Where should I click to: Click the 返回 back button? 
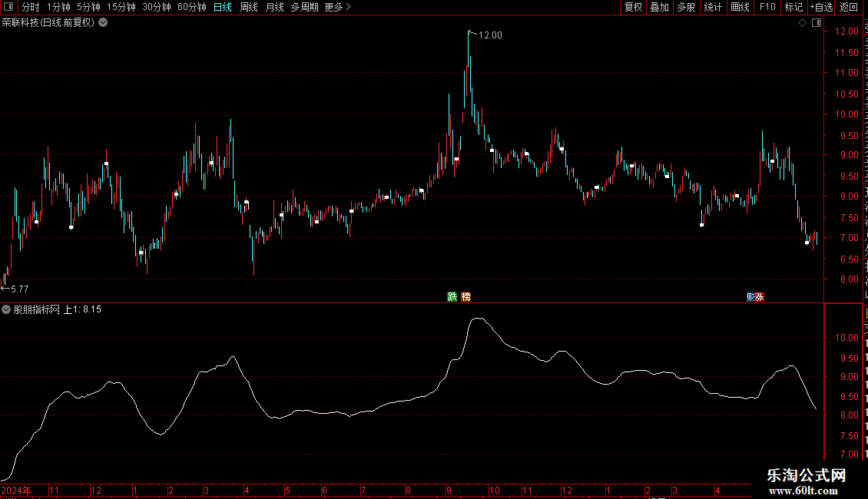[849, 7]
